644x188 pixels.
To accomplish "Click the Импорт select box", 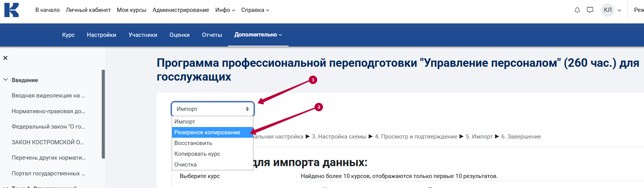I will coord(213,109).
